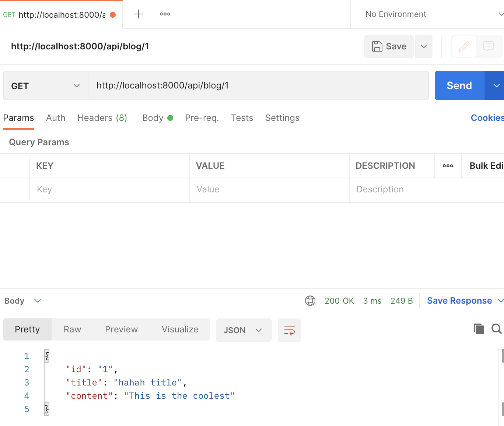Switch to the Auth tab
Viewport: 504px width, 426px height.
point(56,118)
